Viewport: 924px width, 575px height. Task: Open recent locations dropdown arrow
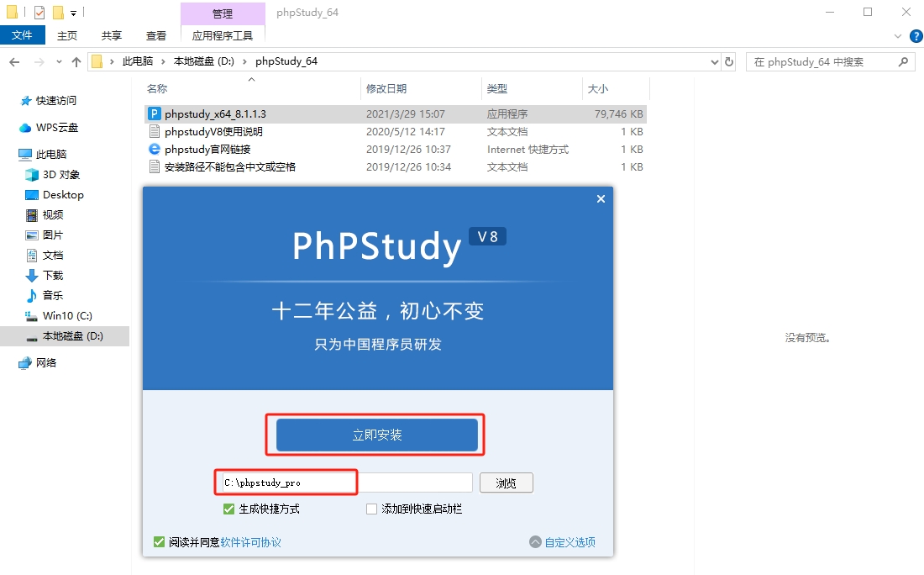pyautogui.click(x=59, y=62)
